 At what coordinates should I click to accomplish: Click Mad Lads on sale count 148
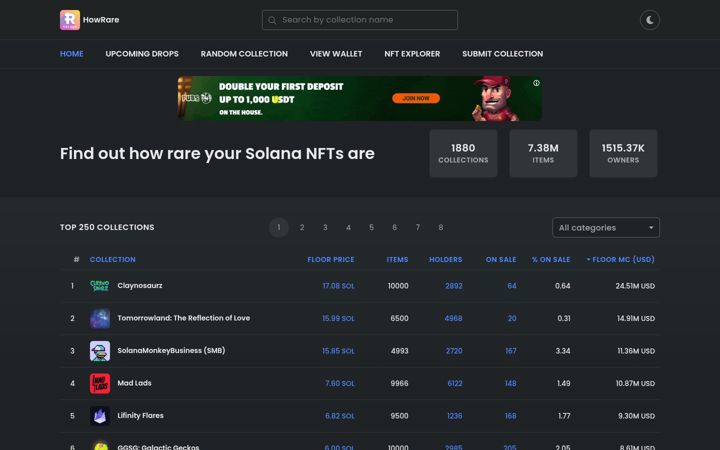(x=511, y=383)
